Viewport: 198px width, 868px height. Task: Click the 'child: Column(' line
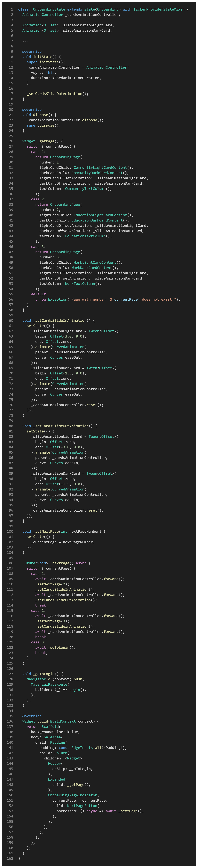tap(54, 753)
